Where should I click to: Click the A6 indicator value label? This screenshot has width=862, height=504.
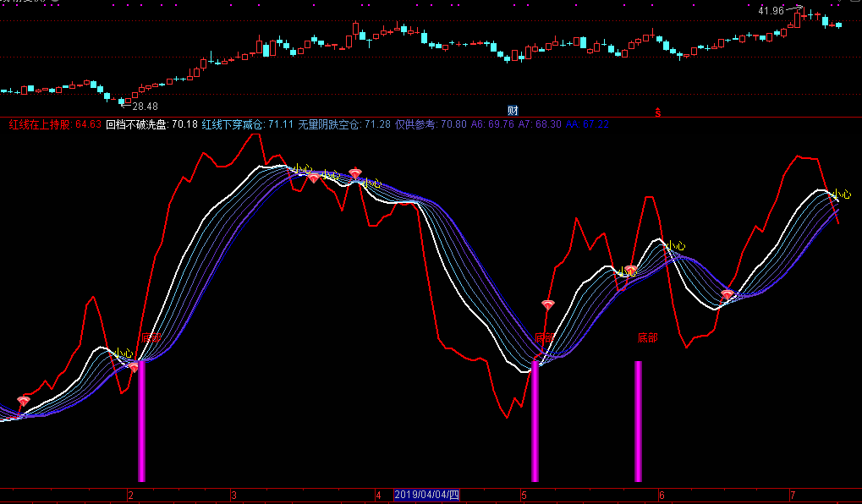point(491,124)
